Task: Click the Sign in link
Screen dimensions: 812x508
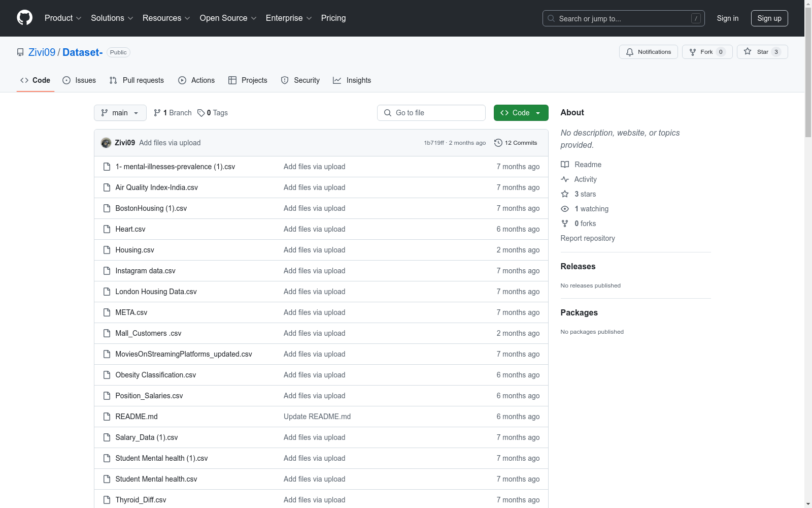Action: 728,18
